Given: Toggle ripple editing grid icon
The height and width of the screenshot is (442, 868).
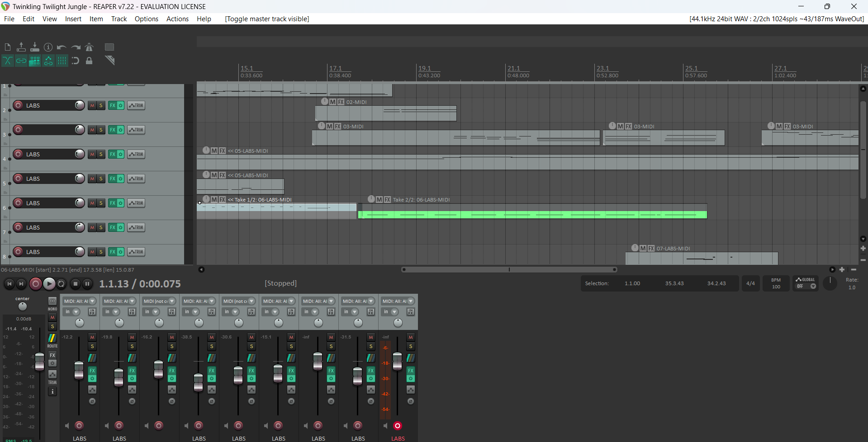Looking at the screenshot, I should click(x=35, y=61).
